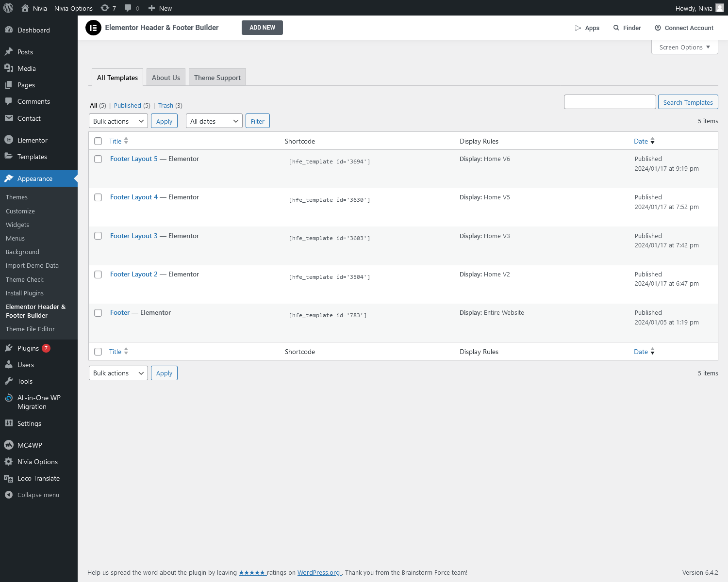Click the WordPress logo icon in admin bar
This screenshot has height=582, width=728.
tap(8, 8)
